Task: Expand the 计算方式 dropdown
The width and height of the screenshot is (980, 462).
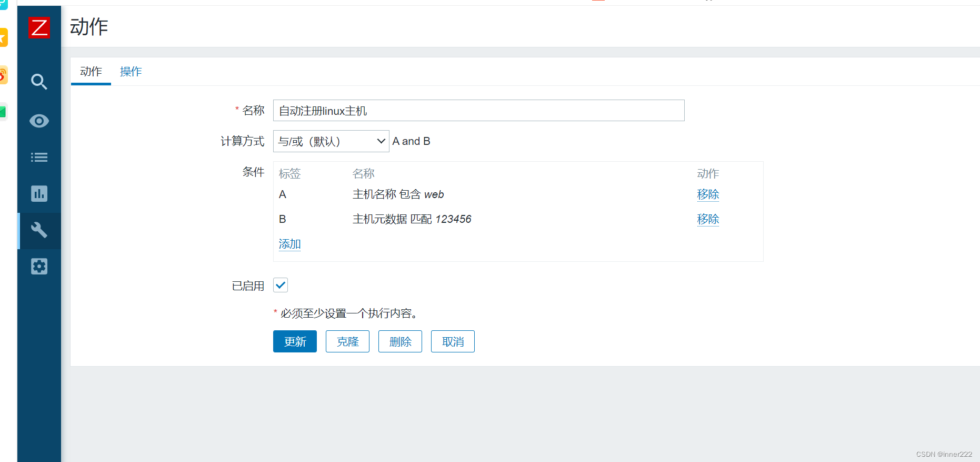Action: (331, 141)
